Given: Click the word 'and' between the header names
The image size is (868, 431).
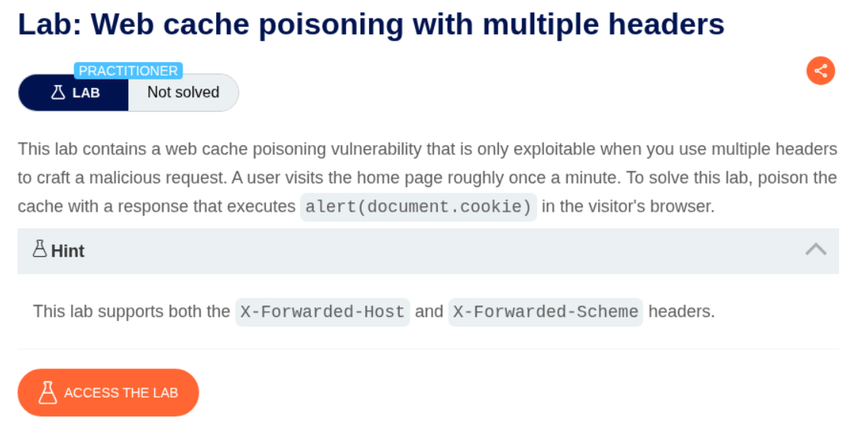Looking at the screenshot, I should (x=429, y=312).
